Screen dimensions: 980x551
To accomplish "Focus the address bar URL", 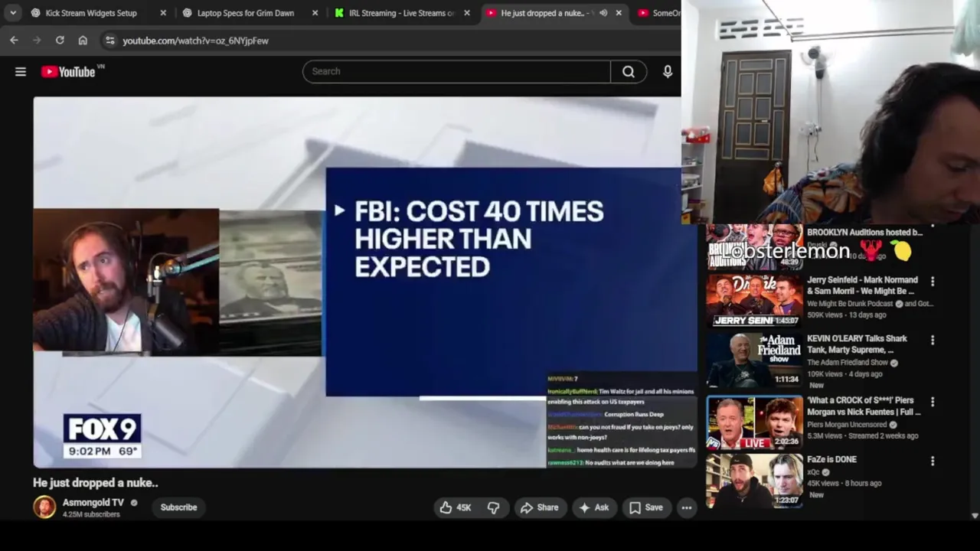I will coord(195,41).
